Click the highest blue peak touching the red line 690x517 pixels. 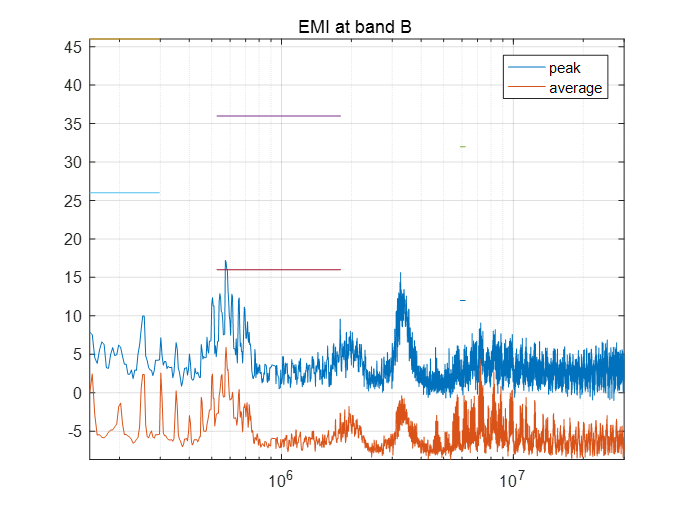pyautogui.click(x=226, y=263)
